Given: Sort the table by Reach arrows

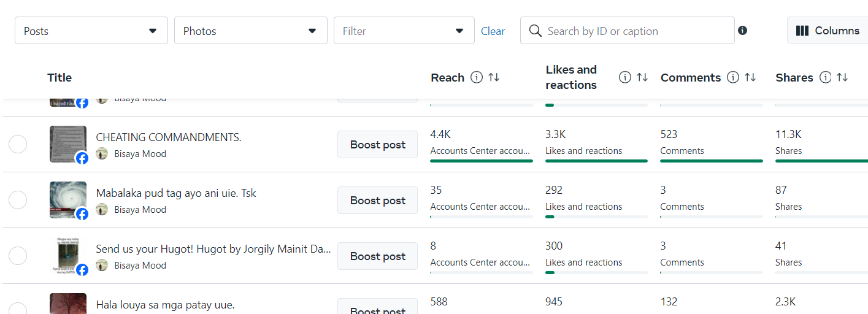Looking at the screenshot, I should 494,77.
